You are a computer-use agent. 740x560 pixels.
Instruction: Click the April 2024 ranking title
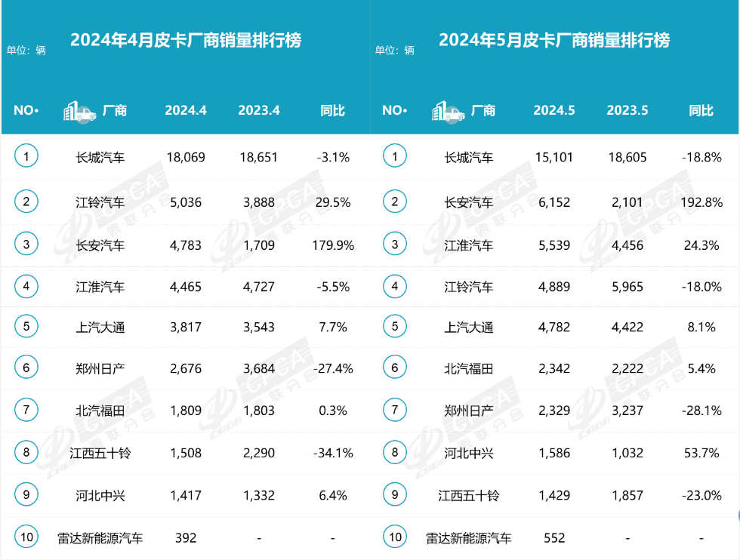pyautogui.click(x=186, y=40)
